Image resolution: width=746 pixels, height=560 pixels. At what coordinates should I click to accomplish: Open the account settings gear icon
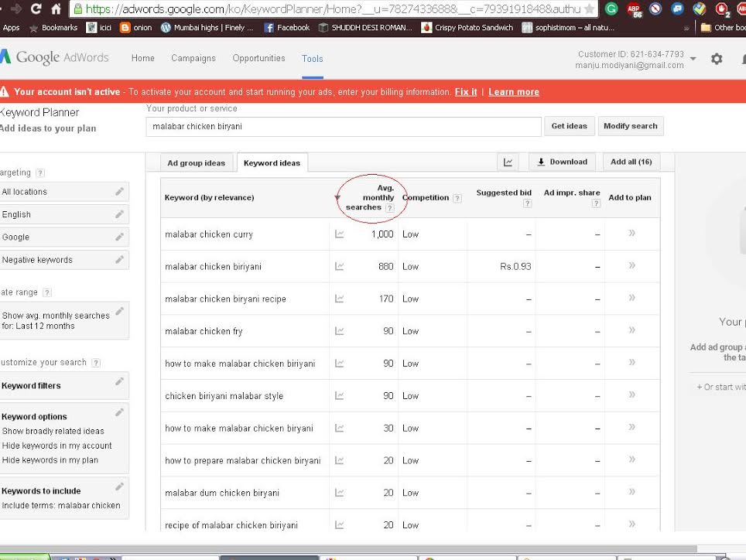click(x=717, y=59)
